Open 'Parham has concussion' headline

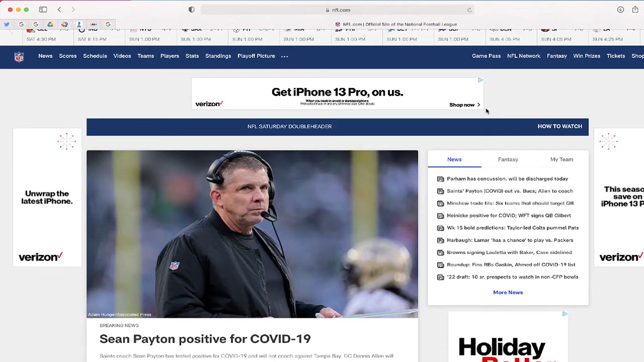[507, 179]
